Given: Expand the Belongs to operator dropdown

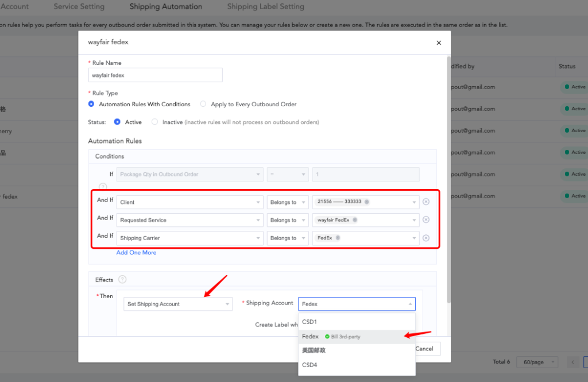Looking at the screenshot, I should [287, 219].
